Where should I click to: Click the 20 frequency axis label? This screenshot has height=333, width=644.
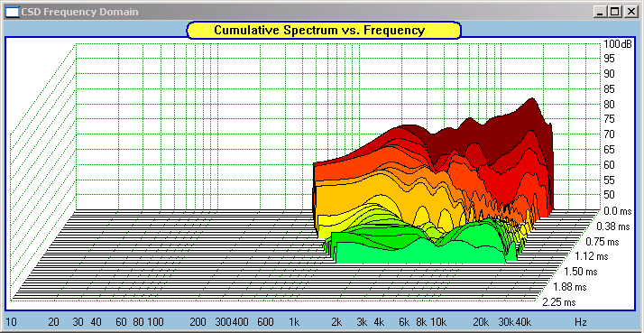(53, 322)
